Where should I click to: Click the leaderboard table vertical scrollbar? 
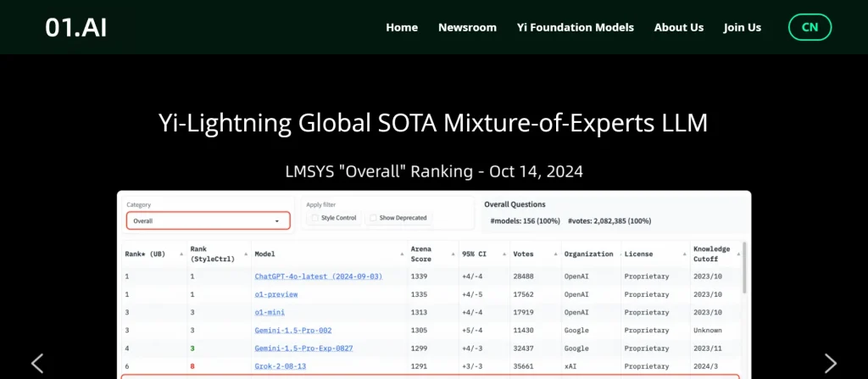pyautogui.click(x=744, y=271)
